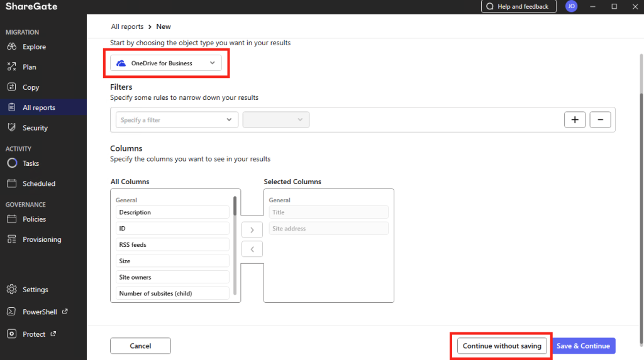Select RSS feeds column
The height and width of the screenshot is (360, 644).
pos(172,244)
